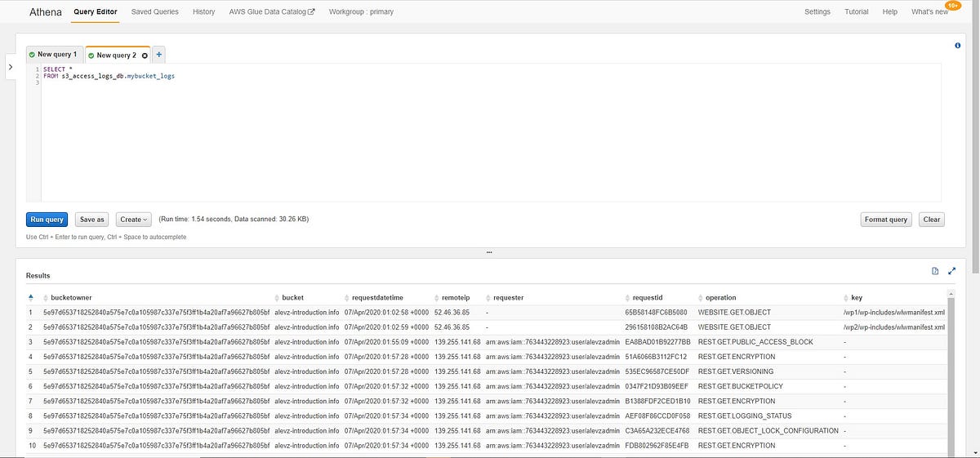Click /wp1/wp-includes/wlwmanifest.xml key cell
The height and width of the screenshot is (458, 980).
tap(893, 312)
